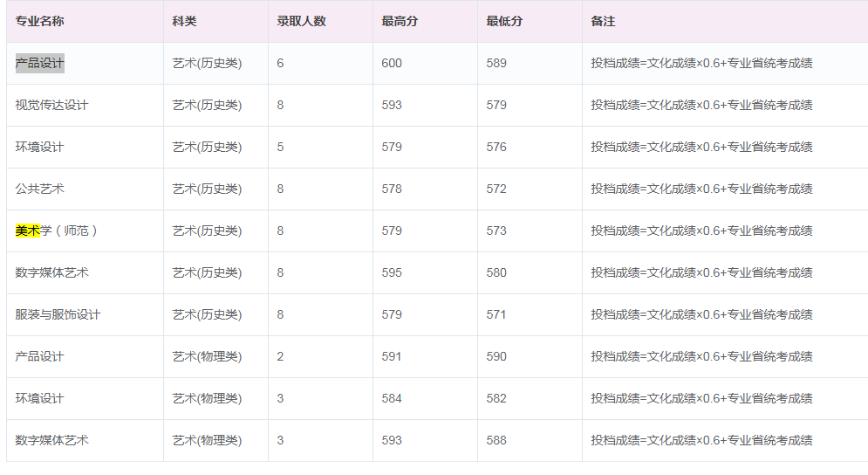Click the 备注 formula in 服装与服饰设计 row

tap(701, 315)
